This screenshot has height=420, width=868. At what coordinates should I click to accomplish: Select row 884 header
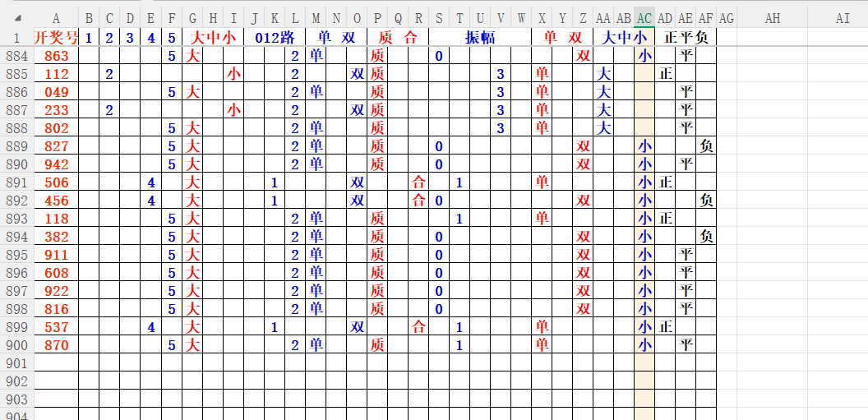(16, 55)
